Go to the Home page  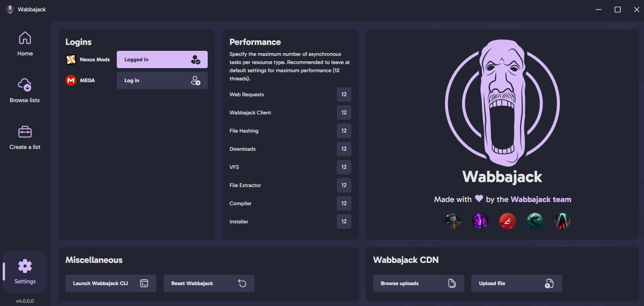25,44
